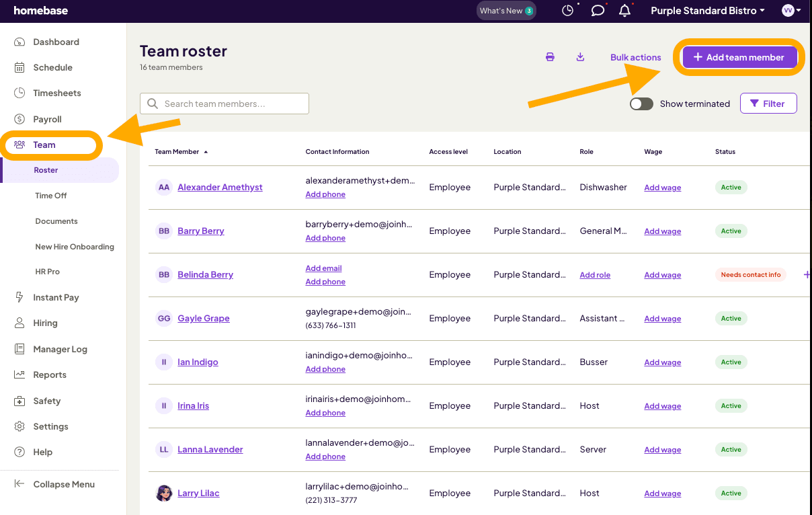Open the messages chat bubble icon
This screenshot has height=515, width=812.
pos(598,11)
